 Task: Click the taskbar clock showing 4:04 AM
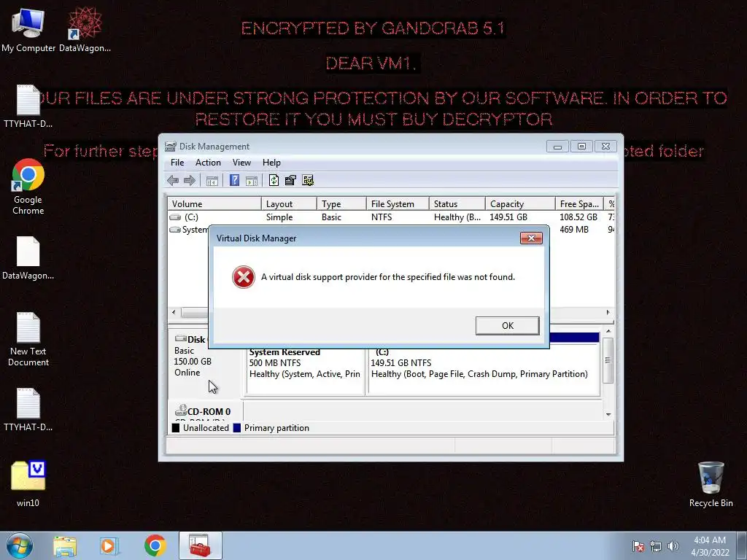710,546
